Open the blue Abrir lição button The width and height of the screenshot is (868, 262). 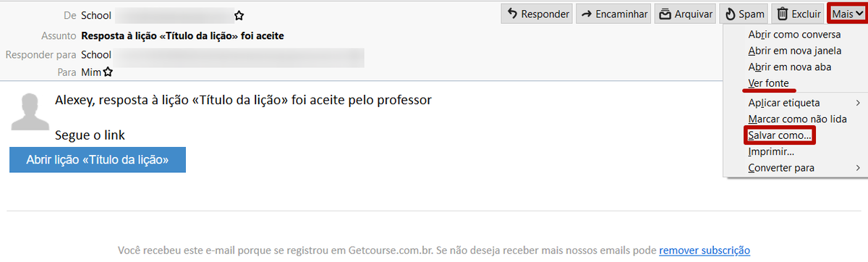pyautogui.click(x=98, y=160)
